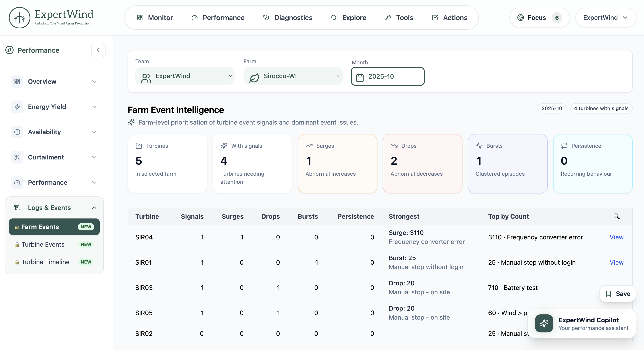
Task: Click View link for SIR01
Action: point(616,262)
